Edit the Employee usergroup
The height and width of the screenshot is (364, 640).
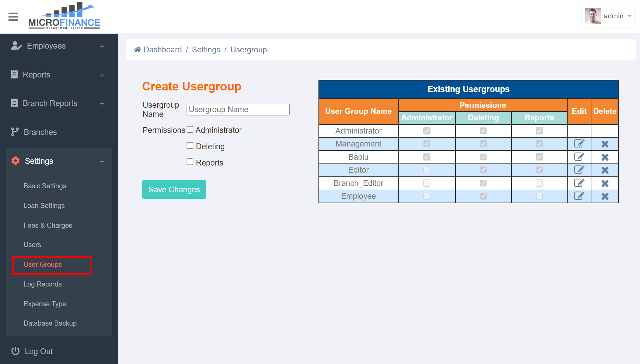pos(579,196)
